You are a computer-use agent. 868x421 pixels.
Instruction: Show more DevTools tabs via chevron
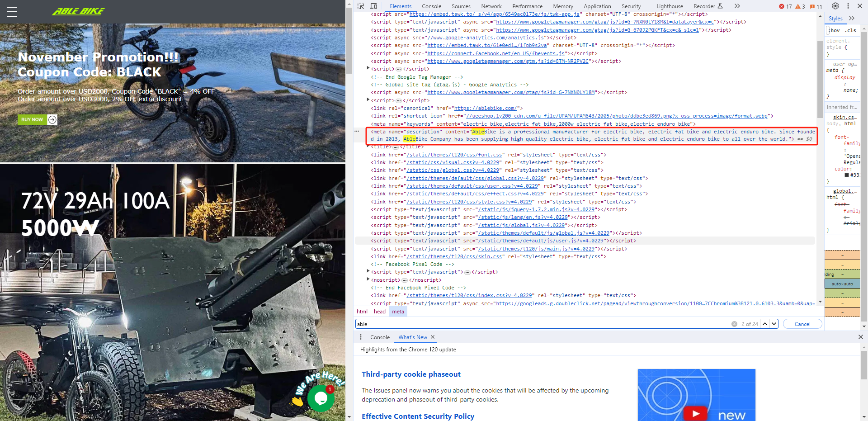[737, 6]
